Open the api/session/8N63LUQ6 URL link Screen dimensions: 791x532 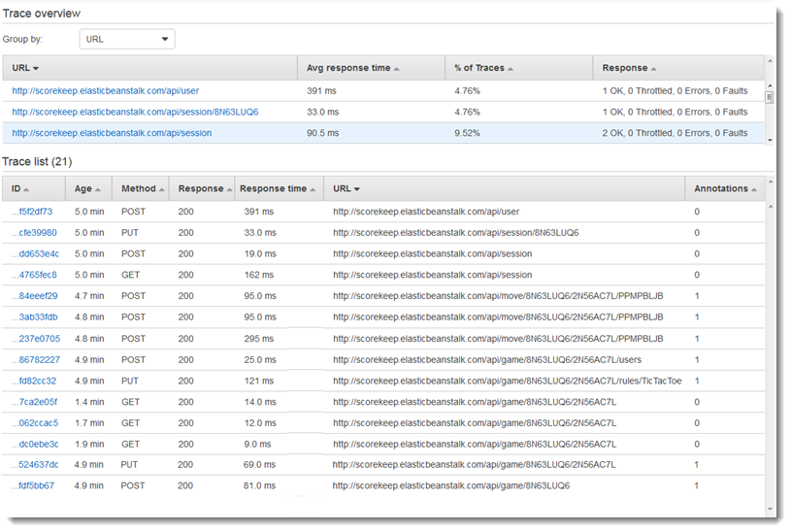[x=135, y=112]
